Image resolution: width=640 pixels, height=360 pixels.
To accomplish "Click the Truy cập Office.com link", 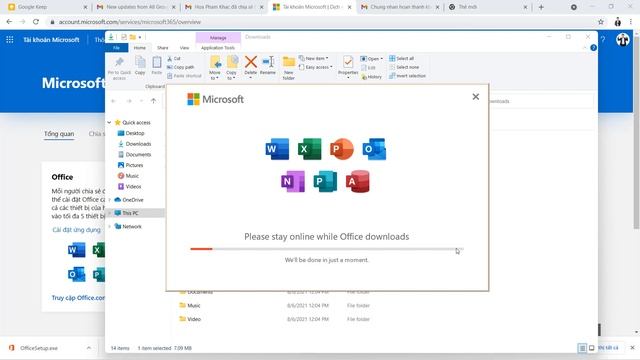I will pos(78,298).
